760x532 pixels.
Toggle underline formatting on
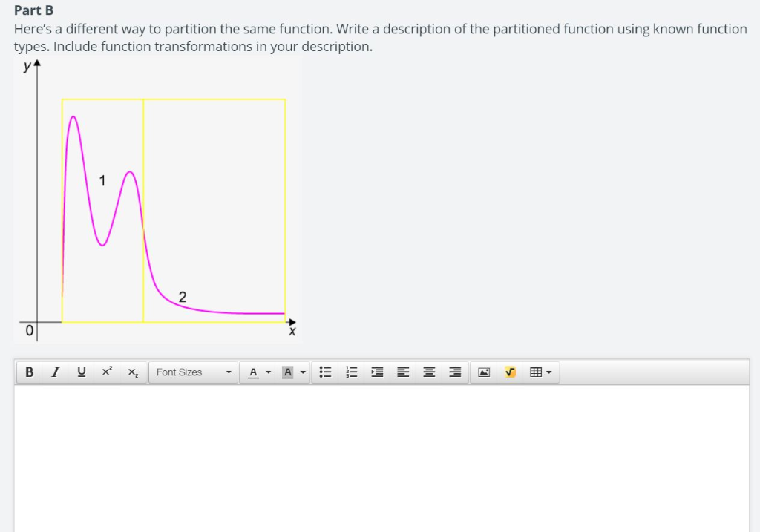pyautogui.click(x=80, y=372)
